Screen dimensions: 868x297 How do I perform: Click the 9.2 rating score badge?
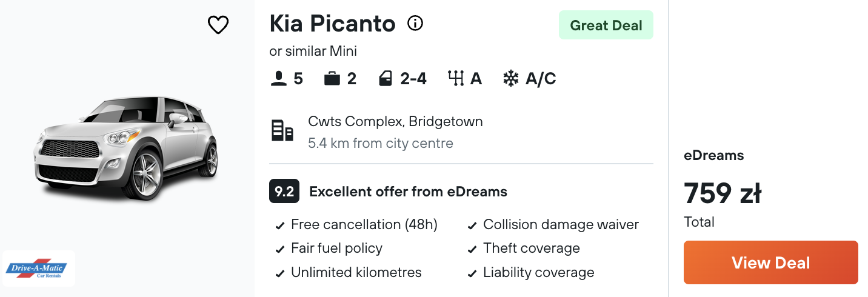tap(284, 192)
